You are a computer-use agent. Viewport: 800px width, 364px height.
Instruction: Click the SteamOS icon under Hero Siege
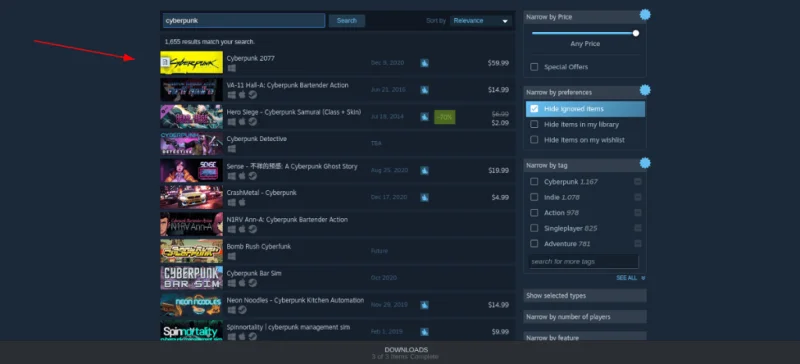(253, 122)
